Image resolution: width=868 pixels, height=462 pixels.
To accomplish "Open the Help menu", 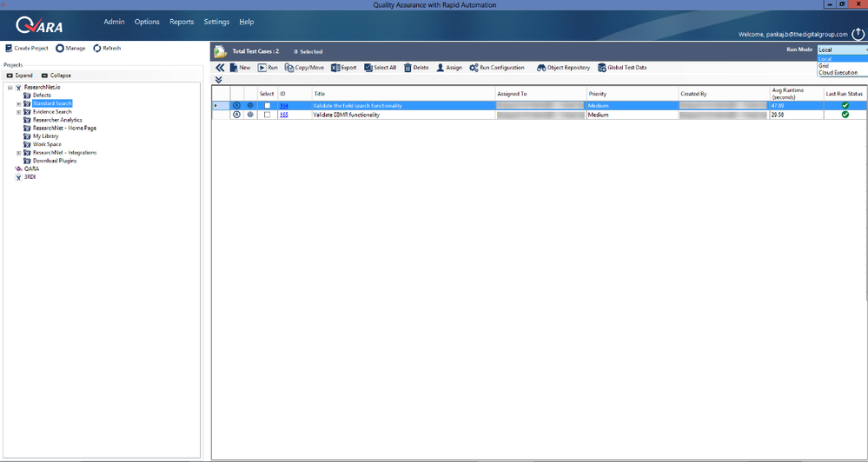I will click(247, 22).
